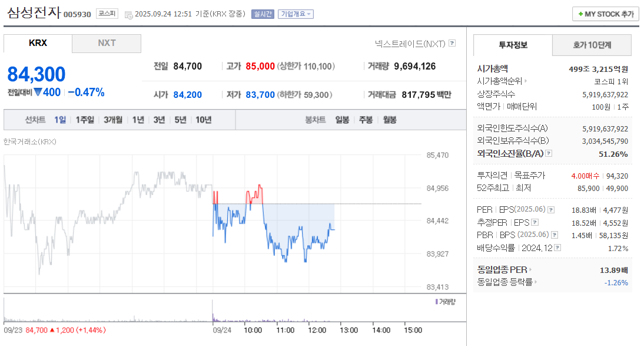Click 외국인보유주식수 value 3,034,545,790
The image size is (644, 346).
click(605, 141)
